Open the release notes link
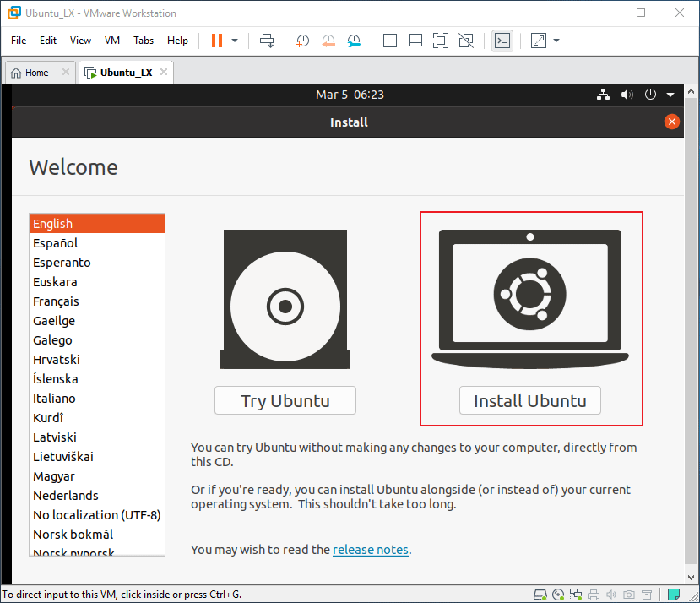Screen dimensions: 700x603 pos(371,549)
